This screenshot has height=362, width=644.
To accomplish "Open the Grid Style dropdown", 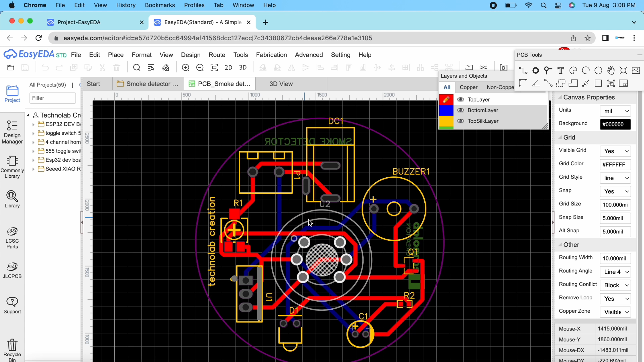I will coord(615,178).
